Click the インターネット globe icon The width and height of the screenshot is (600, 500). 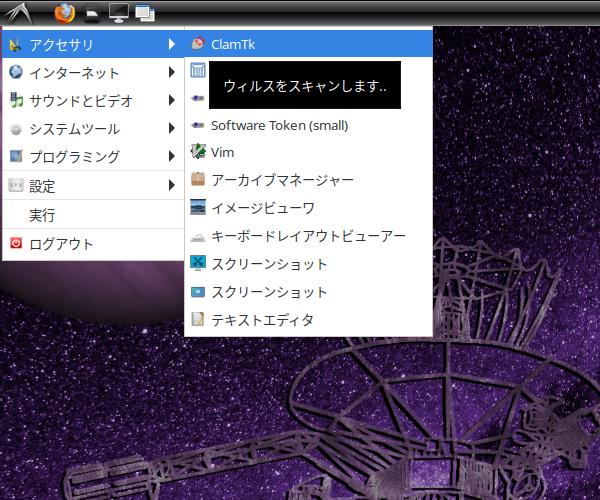[16, 72]
